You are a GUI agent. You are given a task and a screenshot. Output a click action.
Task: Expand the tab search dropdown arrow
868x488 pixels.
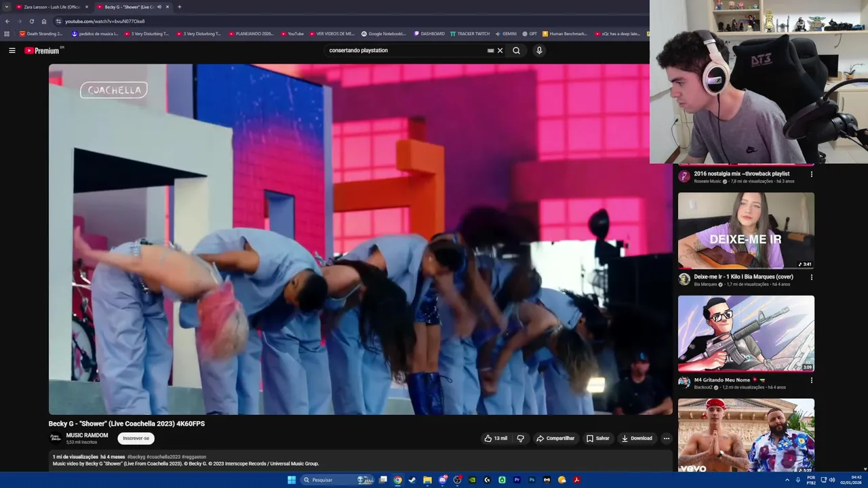tap(7, 7)
